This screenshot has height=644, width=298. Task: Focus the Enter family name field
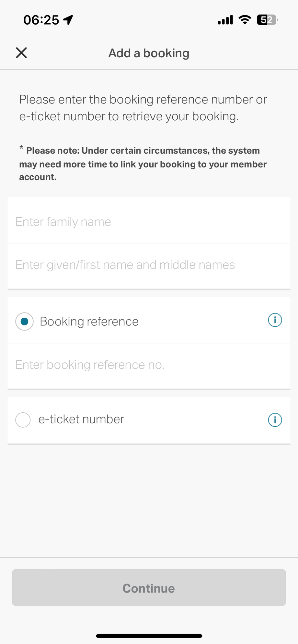(x=149, y=222)
